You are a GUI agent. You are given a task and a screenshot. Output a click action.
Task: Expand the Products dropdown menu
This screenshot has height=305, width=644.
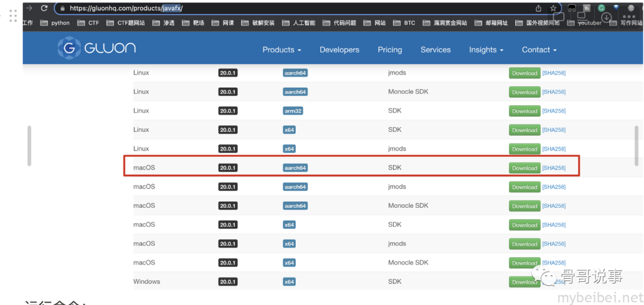point(281,50)
